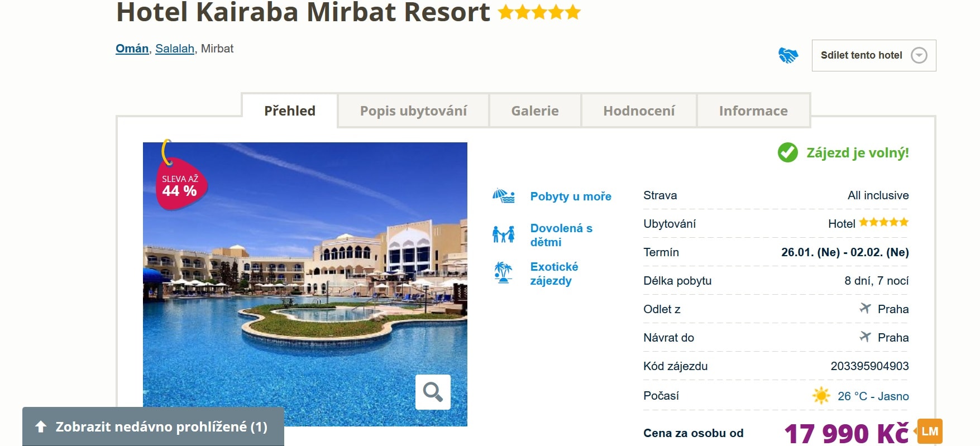Image resolution: width=980 pixels, height=446 pixels.
Task: Open the 26 °C - Jasno weather link
Action: coord(873,396)
